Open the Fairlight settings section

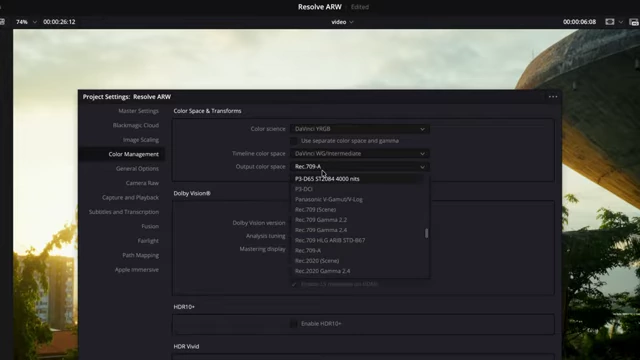click(x=148, y=241)
